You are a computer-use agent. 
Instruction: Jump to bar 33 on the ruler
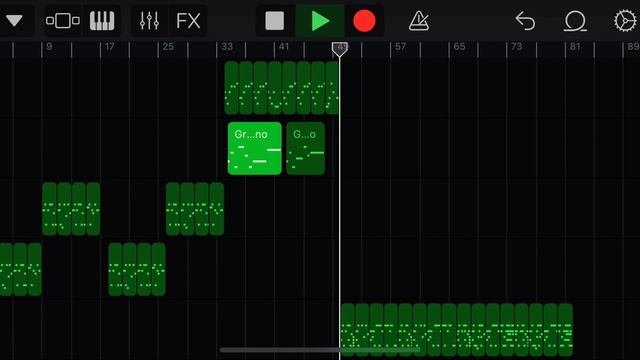(227, 47)
